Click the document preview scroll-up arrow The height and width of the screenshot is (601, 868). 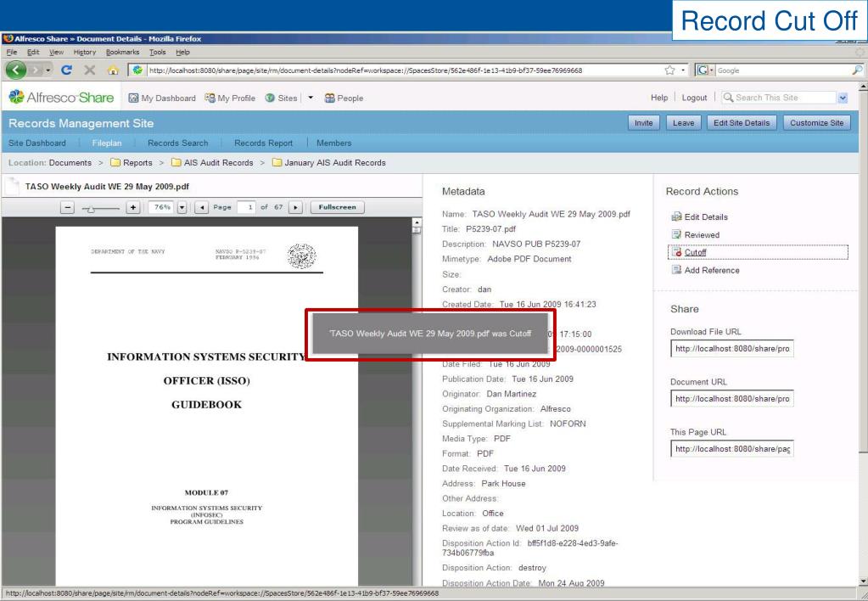(x=417, y=222)
